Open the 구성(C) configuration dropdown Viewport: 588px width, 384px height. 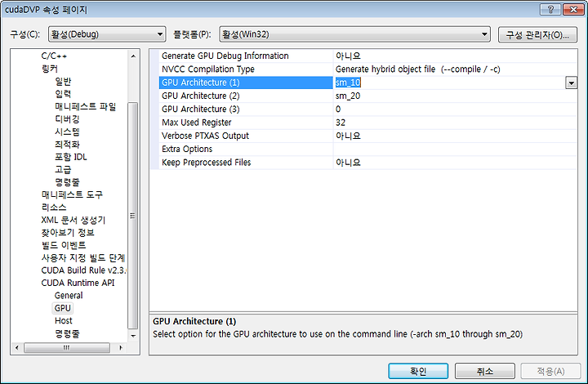[107, 34]
